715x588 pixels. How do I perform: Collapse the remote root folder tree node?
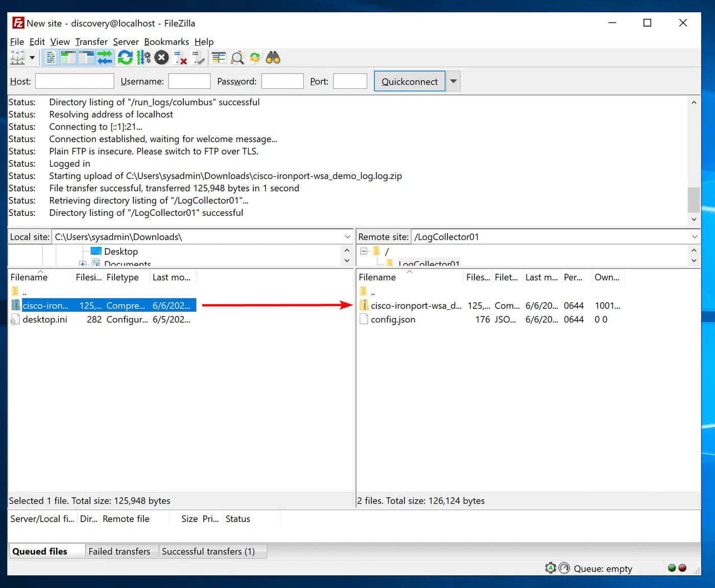(364, 251)
